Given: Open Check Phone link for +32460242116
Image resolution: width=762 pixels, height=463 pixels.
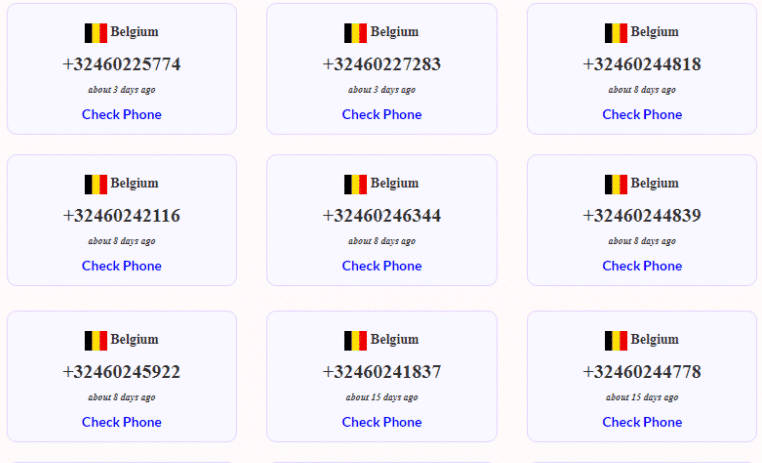Looking at the screenshot, I should click(x=121, y=266).
